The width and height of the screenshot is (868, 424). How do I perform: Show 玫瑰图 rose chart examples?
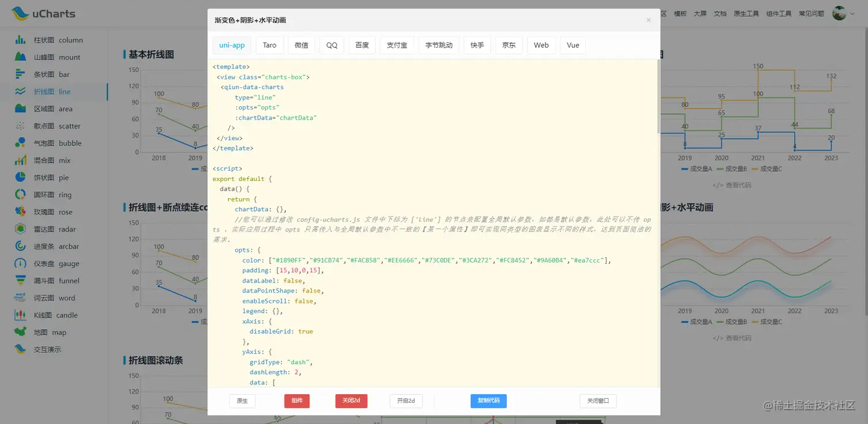[x=54, y=212]
